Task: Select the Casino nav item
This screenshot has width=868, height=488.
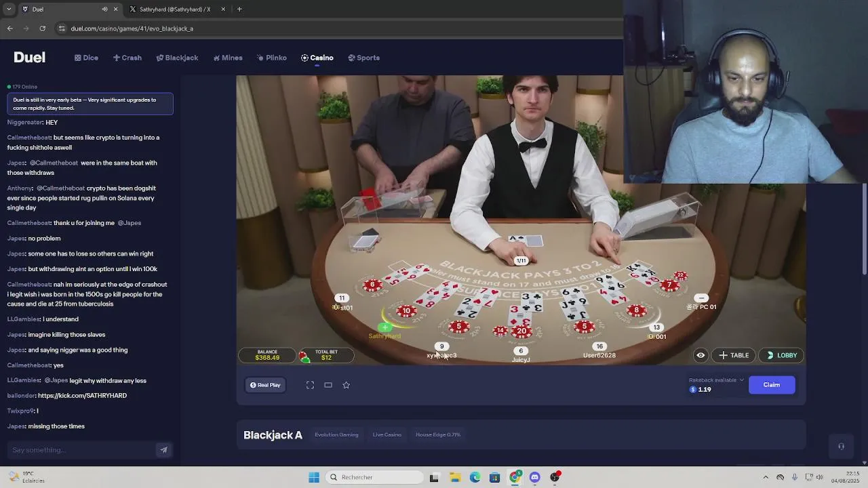Action: [x=317, y=58]
